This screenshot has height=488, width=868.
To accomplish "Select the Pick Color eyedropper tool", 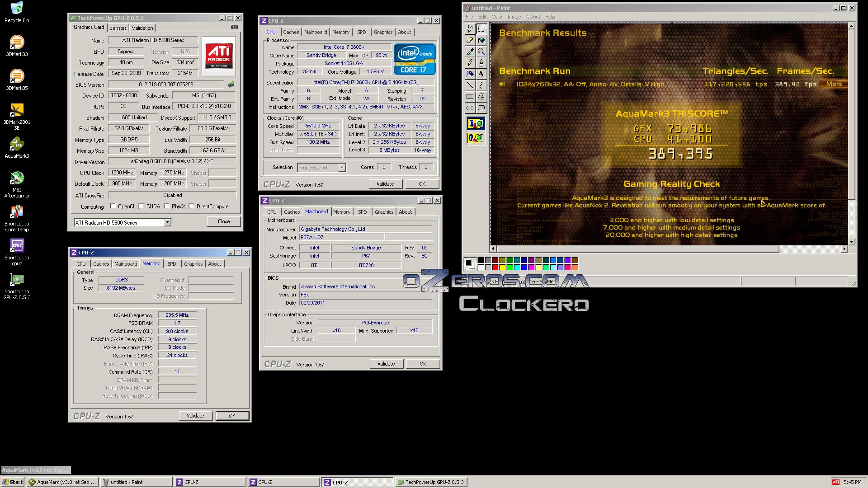I will click(x=470, y=52).
